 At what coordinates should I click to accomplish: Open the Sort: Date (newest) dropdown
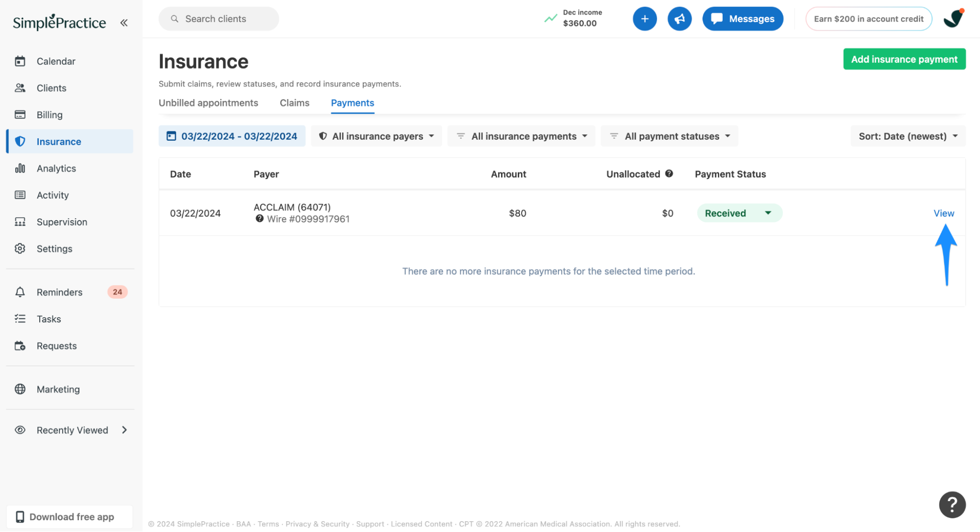tap(908, 136)
